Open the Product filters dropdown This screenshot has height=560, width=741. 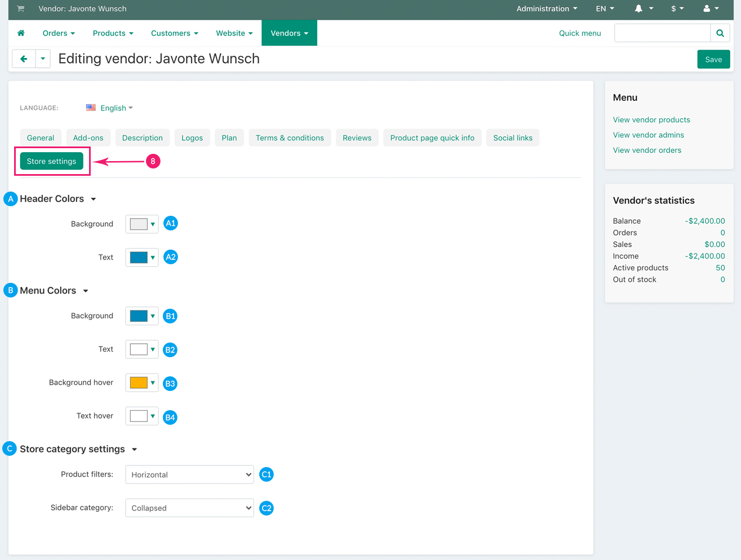point(189,474)
